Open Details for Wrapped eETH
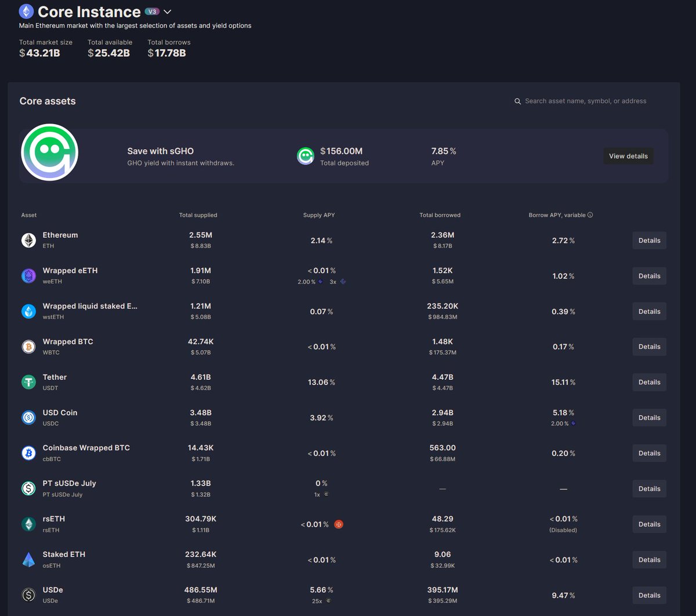The width and height of the screenshot is (696, 616). click(x=649, y=276)
